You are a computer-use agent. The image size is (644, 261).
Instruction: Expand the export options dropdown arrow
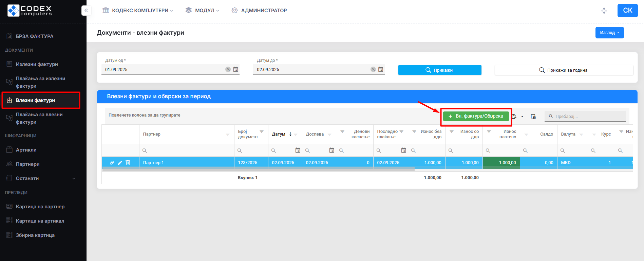tap(522, 116)
